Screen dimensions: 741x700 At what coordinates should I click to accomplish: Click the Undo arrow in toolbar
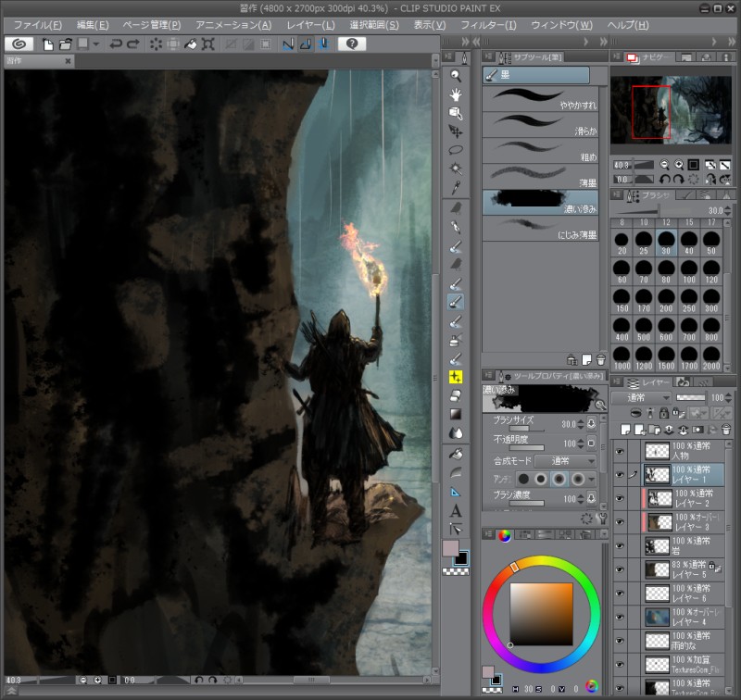pyautogui.click(x=116, y=44)
